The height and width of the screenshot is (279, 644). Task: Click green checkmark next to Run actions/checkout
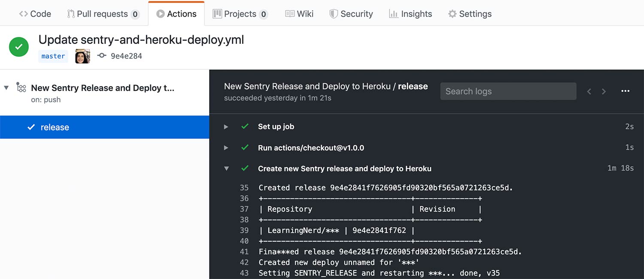(x=245, y=147)
